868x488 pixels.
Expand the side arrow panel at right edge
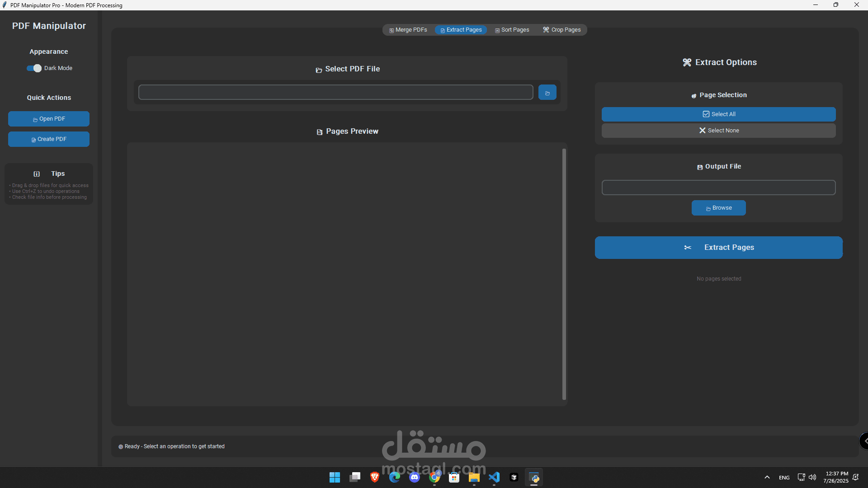(x=864, y=441)
